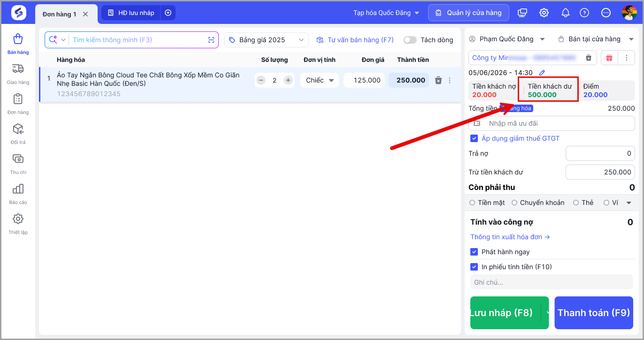Click the barcode scan icon in search
The image size is (644, 340).
[211, 40]
